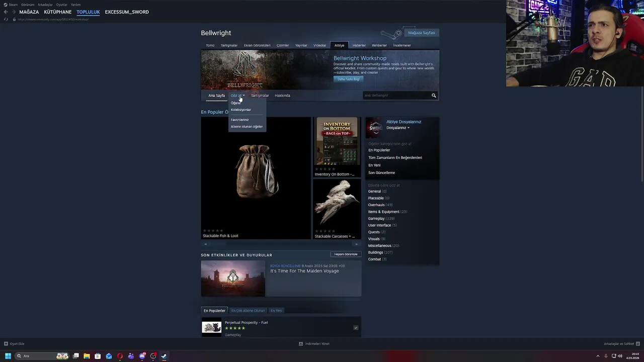Open Microsoft Store from the taskbar
The height and width of the screenshot is (362, 644).
click(x=98, y=356)
